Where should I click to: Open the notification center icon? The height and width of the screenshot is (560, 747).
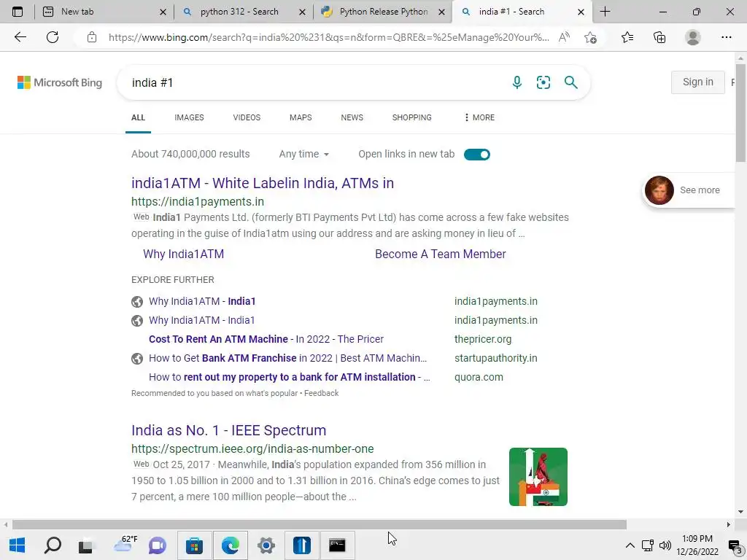click(x=735, y=545)
